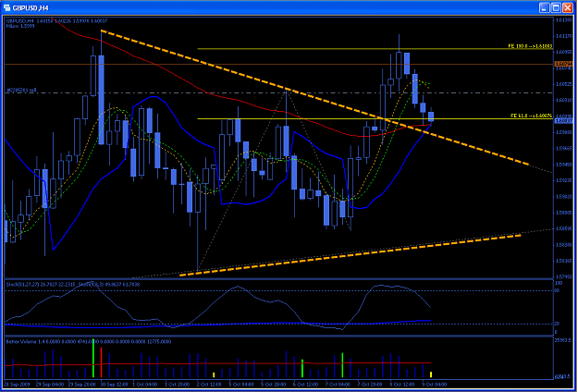Viewport: 578px width, 392px height.
Task: Select the Better Volume 1.4 indicator label
Action: [x=89, y=341]
